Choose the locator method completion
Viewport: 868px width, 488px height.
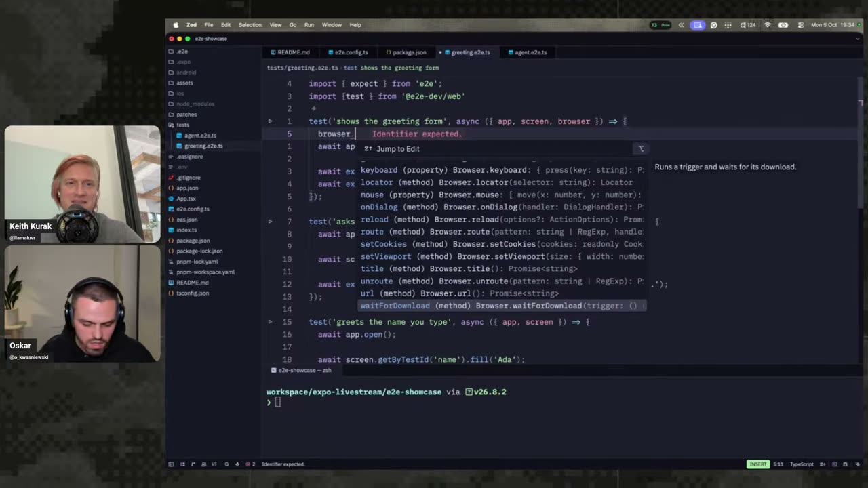pos(502,182)
